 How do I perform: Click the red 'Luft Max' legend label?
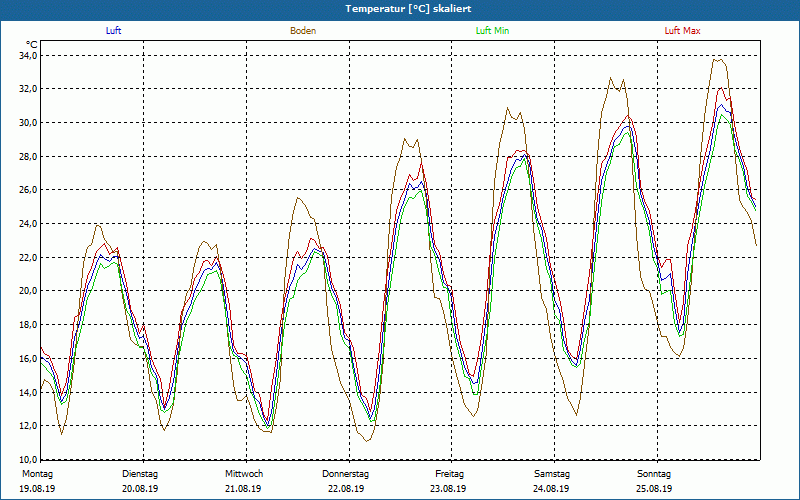point(682,31)
